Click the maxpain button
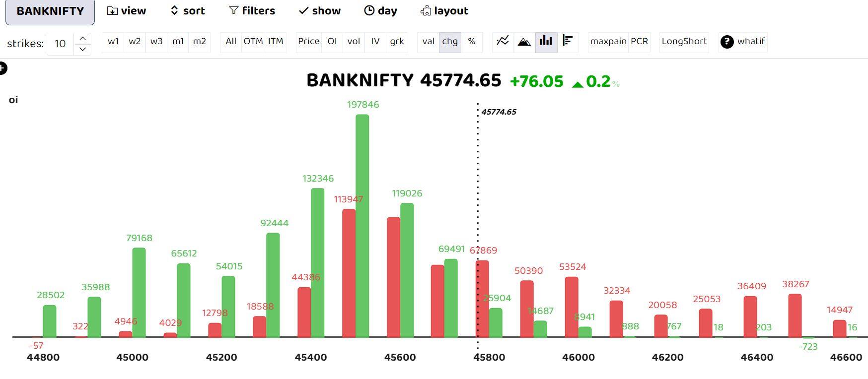The width and height of the screenshot is (868, 379). coord(608,42)
